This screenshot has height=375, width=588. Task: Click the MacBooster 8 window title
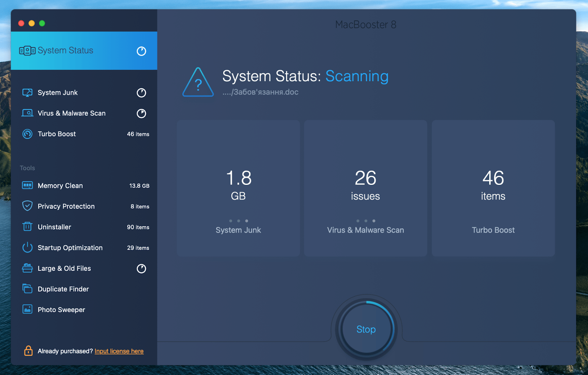(x=366, y=25)
